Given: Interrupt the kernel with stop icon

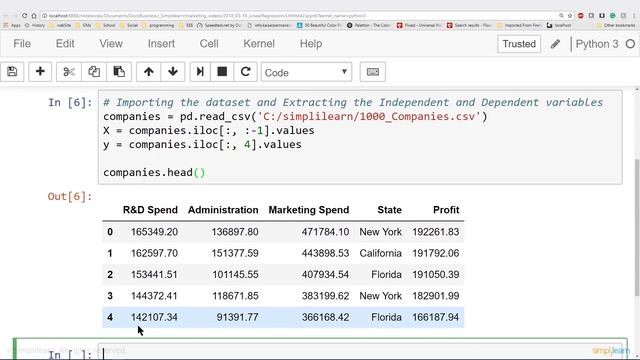Looking at the screenshot, I should (x=222, y=72).
